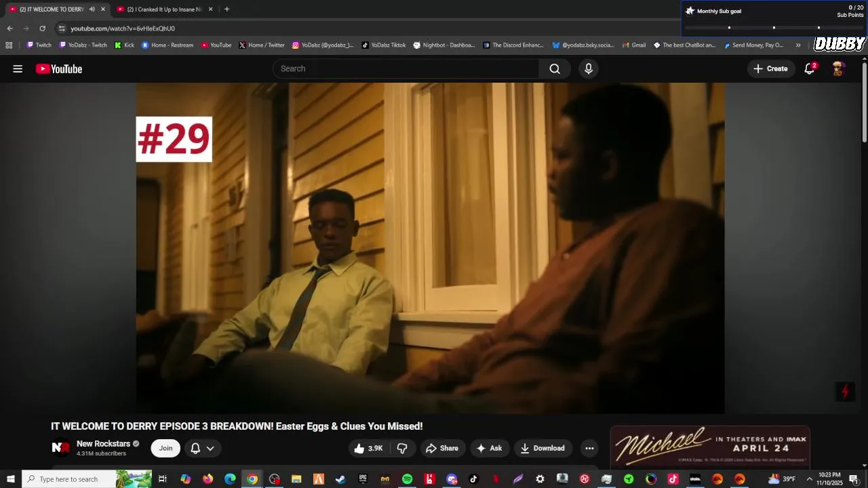Open Windows Start menu
Viewport: 868px width, 488px height.
click(x=10, y=479)
